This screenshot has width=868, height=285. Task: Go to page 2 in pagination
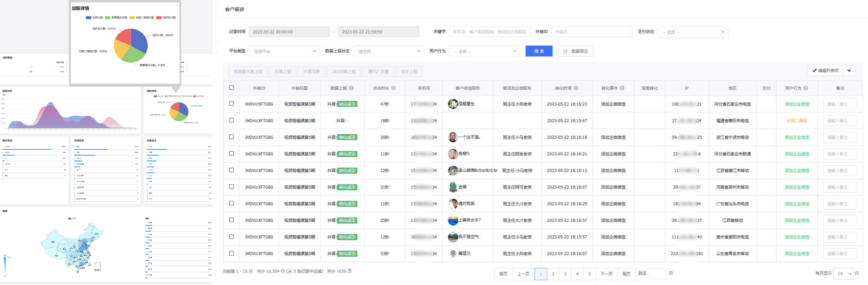[553, 274]
